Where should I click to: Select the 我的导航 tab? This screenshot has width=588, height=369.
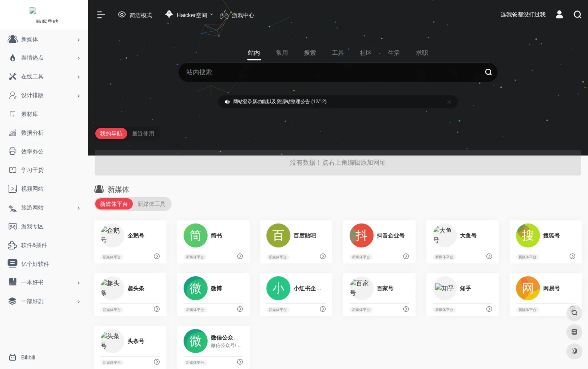pos(111,134)
